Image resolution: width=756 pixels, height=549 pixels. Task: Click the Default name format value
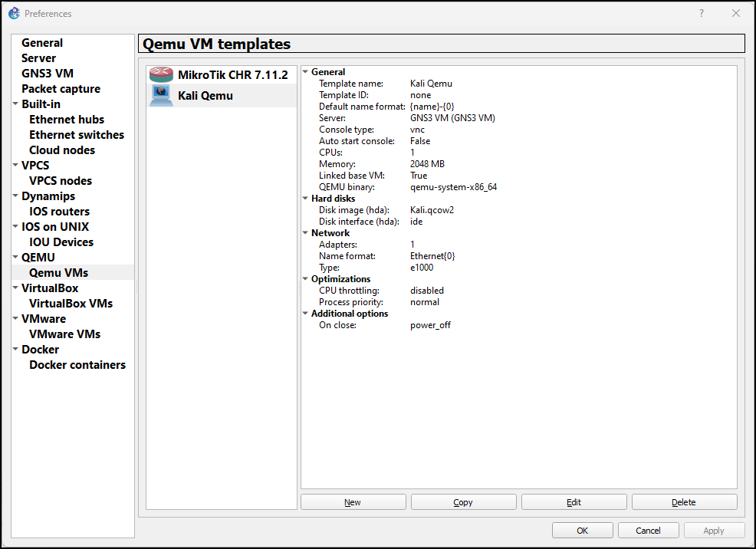click(432, 107)
